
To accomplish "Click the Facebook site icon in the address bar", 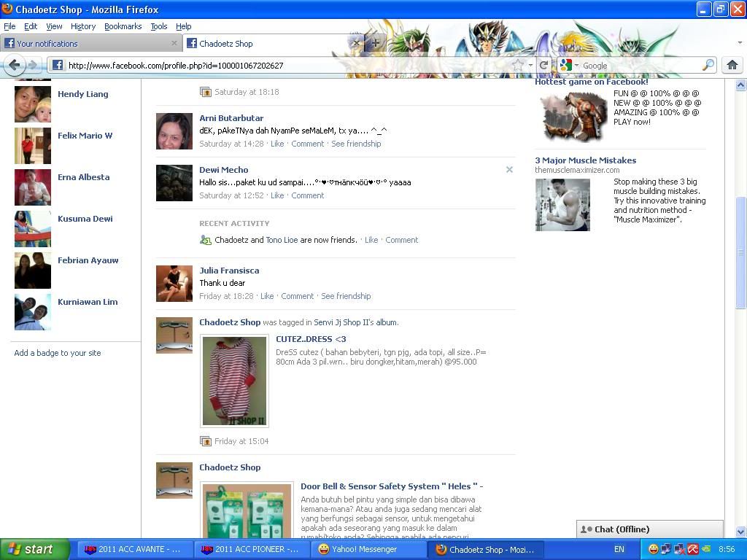I will pyautogui.click(x=58, y=65).
